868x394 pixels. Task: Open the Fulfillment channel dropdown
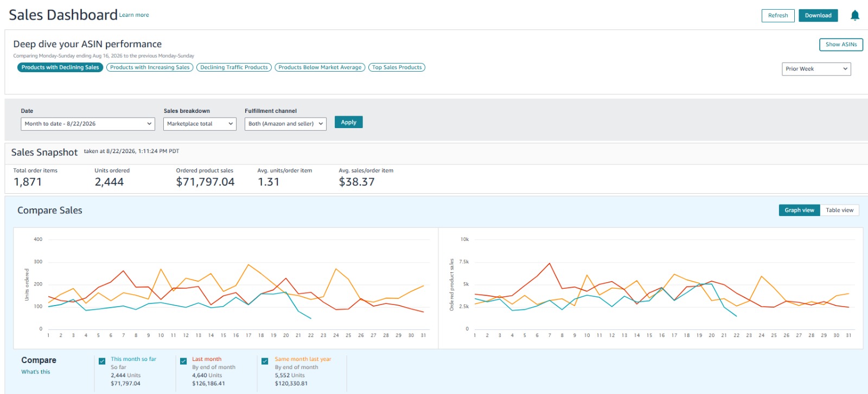click(285, 124)
